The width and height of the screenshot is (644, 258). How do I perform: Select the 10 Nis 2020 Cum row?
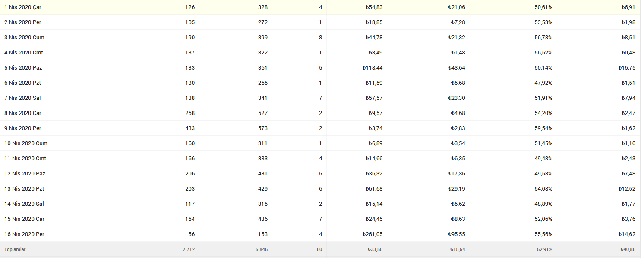point(320,143)
